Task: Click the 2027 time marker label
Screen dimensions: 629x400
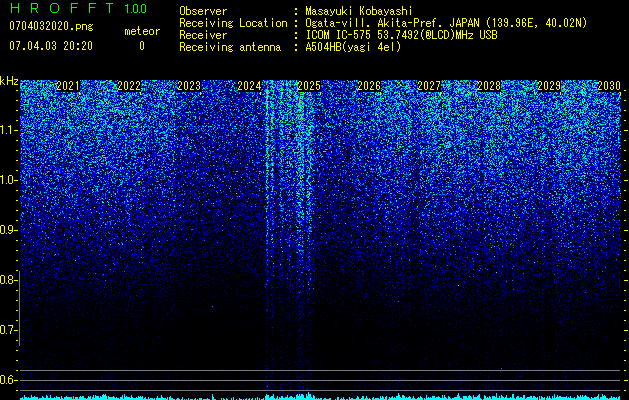Action: pyautogui.click(x=429, y=86)
